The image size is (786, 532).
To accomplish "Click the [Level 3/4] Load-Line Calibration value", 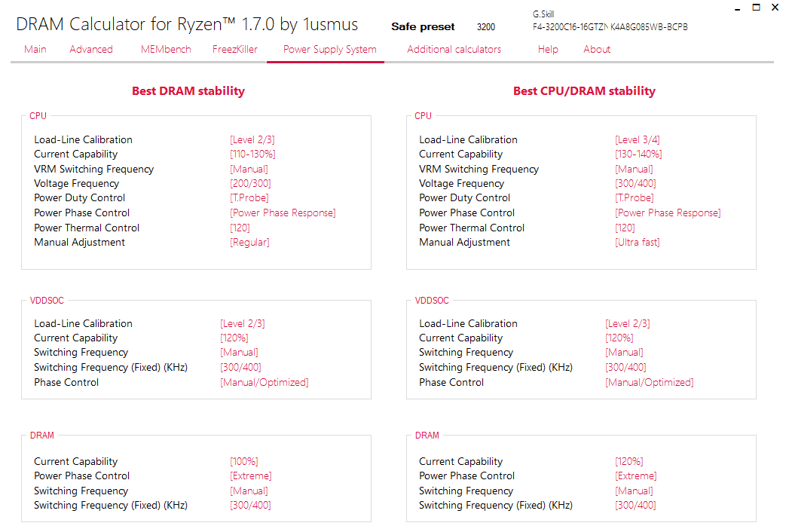I will point(638,139).
